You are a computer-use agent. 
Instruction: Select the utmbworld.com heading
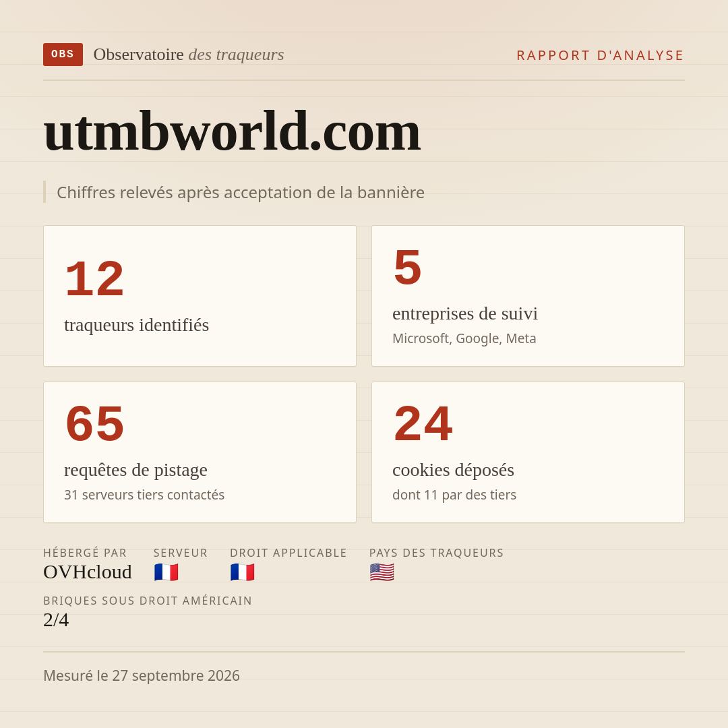232,131
